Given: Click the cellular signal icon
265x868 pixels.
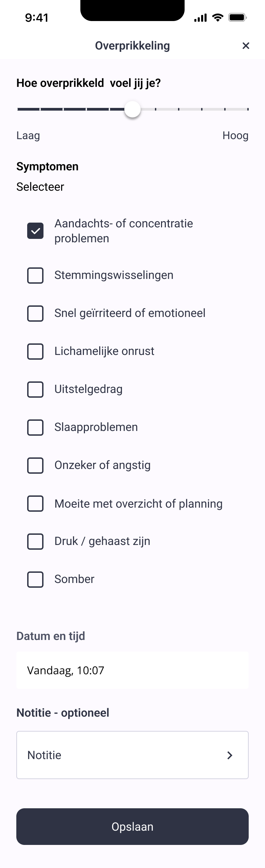Looking at the screenshot, I should tap(200, 18).
